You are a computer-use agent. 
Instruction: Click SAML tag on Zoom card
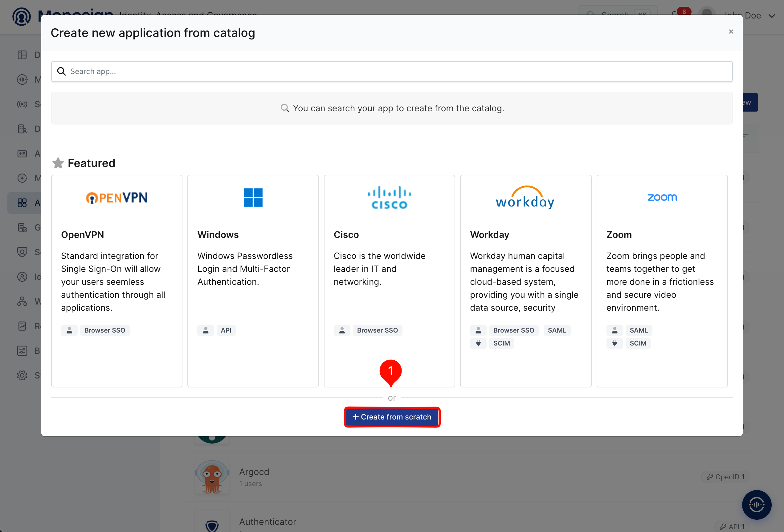tap(639, 330)
